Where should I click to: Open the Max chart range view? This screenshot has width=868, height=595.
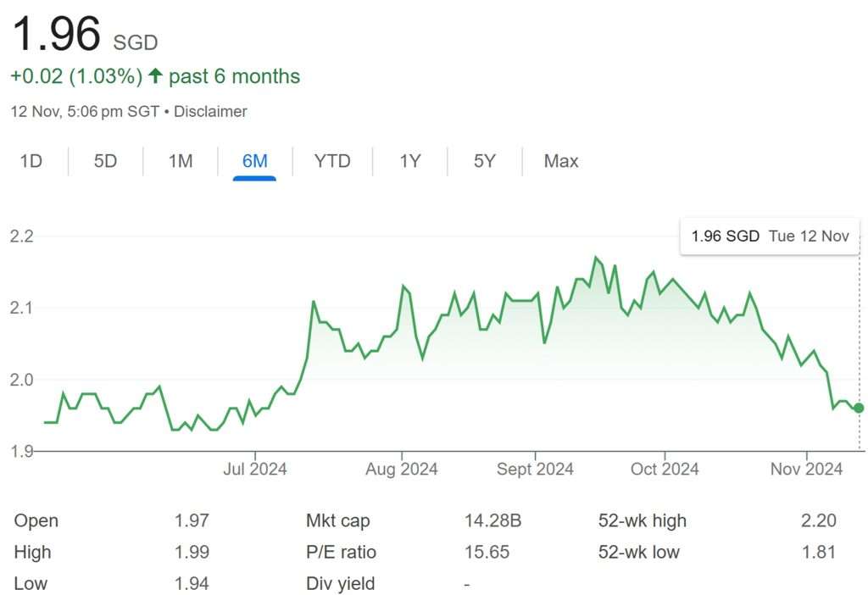click(560, 161)
